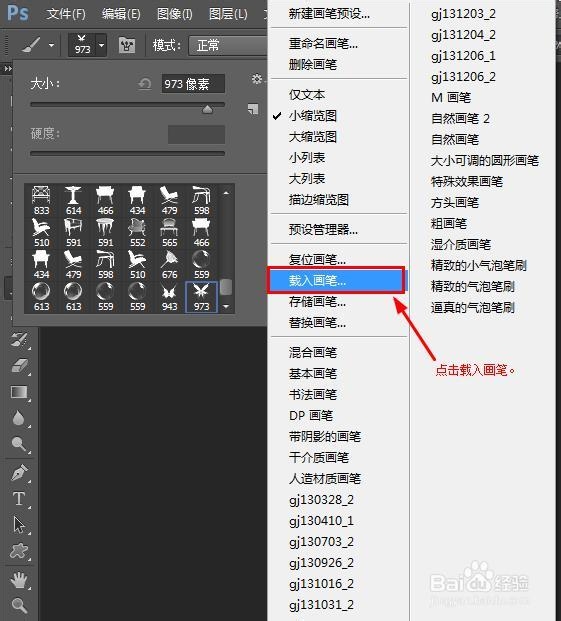Open the 文件(F) menu

tap(66, 14)
